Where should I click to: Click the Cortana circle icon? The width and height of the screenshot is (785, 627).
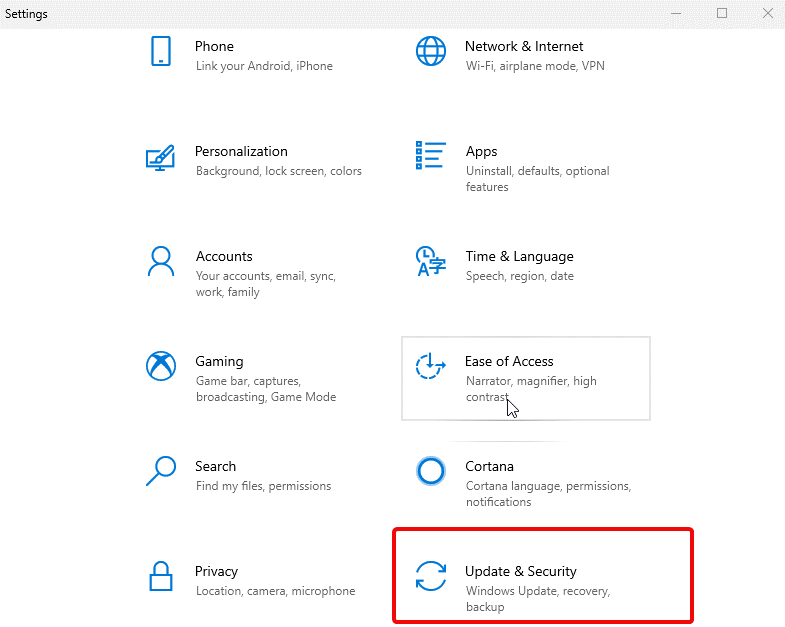click(x=431, y=471)
